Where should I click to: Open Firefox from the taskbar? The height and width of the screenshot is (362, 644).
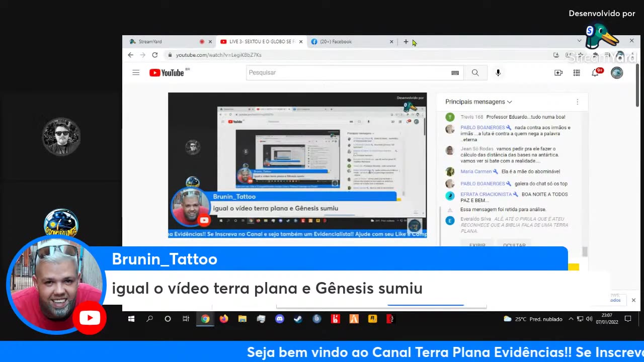click(x=224, y=319)
